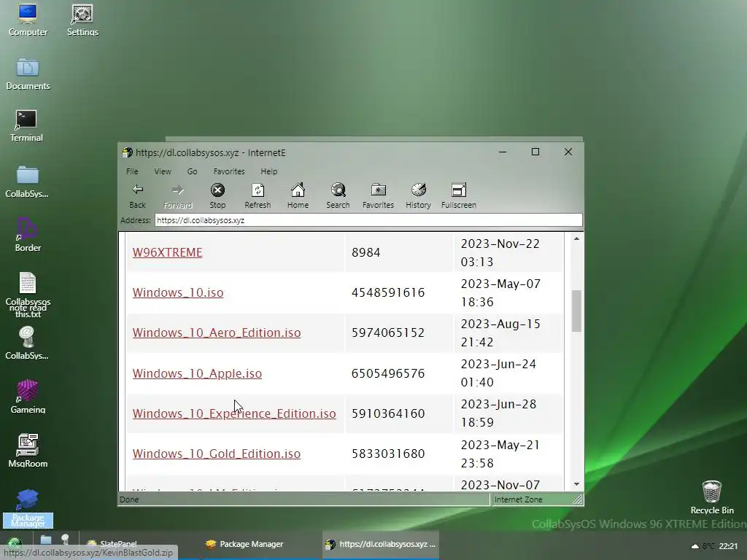
Task: Launch the Terminal shortcut
Action: click(27, 126)
